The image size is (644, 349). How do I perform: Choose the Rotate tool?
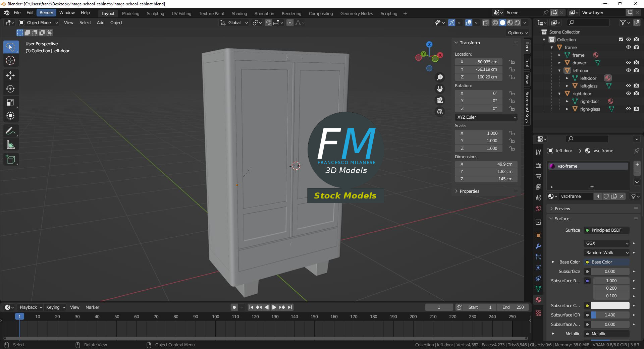pyautogui.click(x=10, y=89)
